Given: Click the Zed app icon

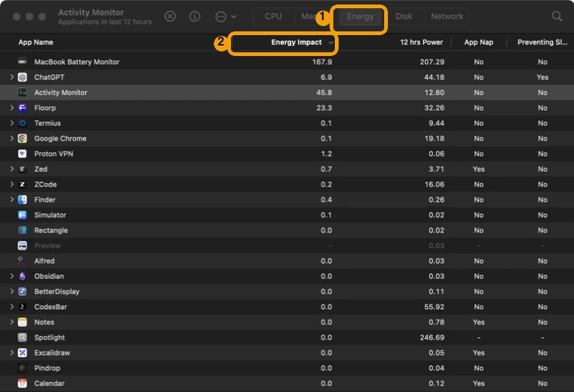Looking at the screenshot, I should click(22, 169).
